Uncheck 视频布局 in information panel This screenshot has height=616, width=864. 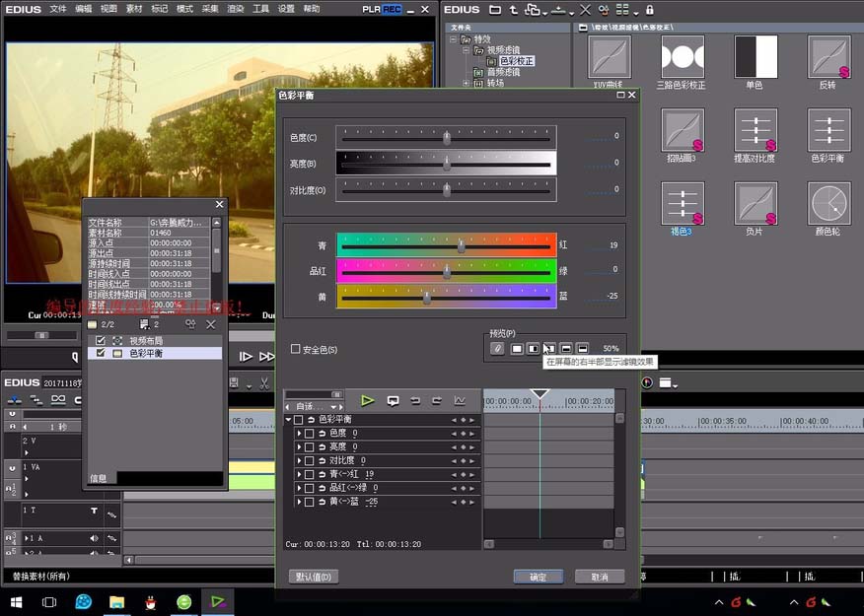101,341
